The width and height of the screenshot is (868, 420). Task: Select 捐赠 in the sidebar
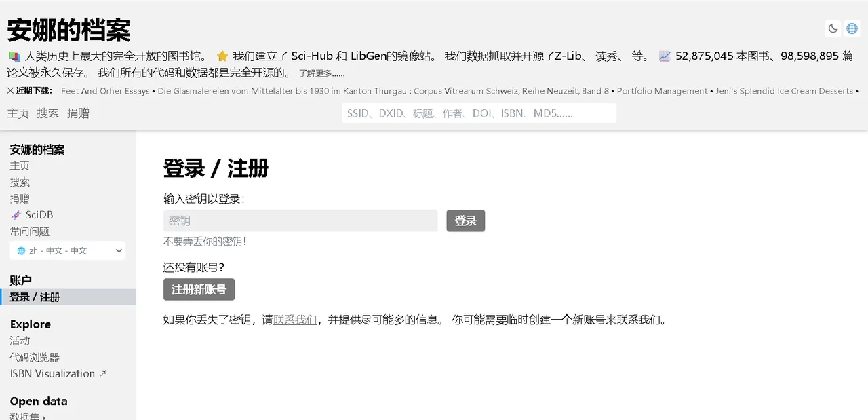pyautogui.click(x=20, y=199)
